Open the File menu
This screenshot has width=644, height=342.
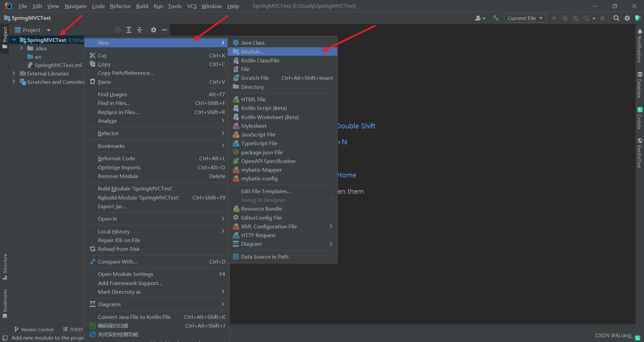click(x=23, y=6)
